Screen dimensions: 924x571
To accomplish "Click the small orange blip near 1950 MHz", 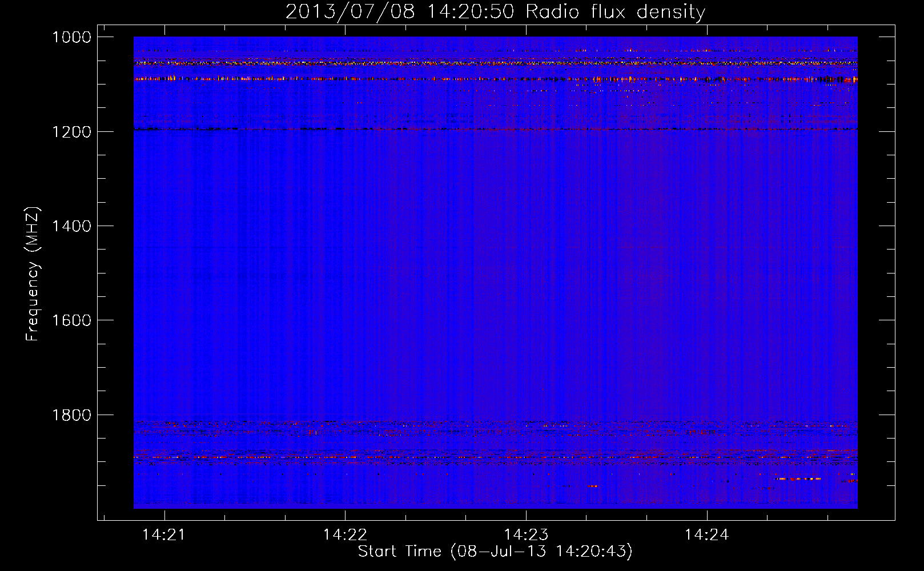I will [x=592, y=486].
